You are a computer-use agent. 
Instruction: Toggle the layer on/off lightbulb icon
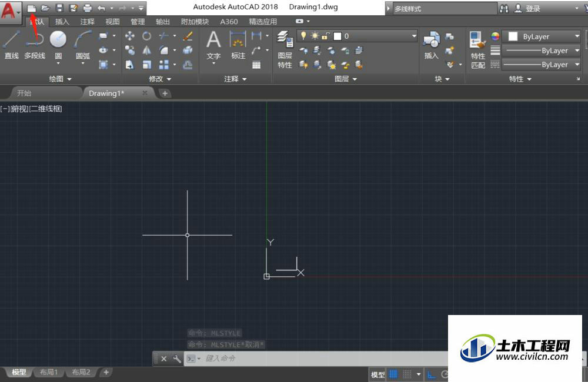point(303,36)
